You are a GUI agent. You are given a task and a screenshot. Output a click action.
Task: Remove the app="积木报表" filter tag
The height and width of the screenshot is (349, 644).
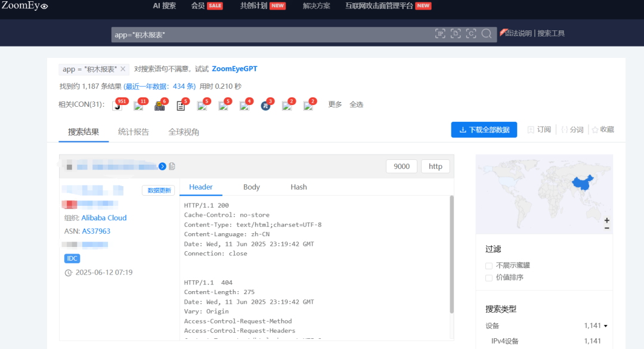[123, 69]
